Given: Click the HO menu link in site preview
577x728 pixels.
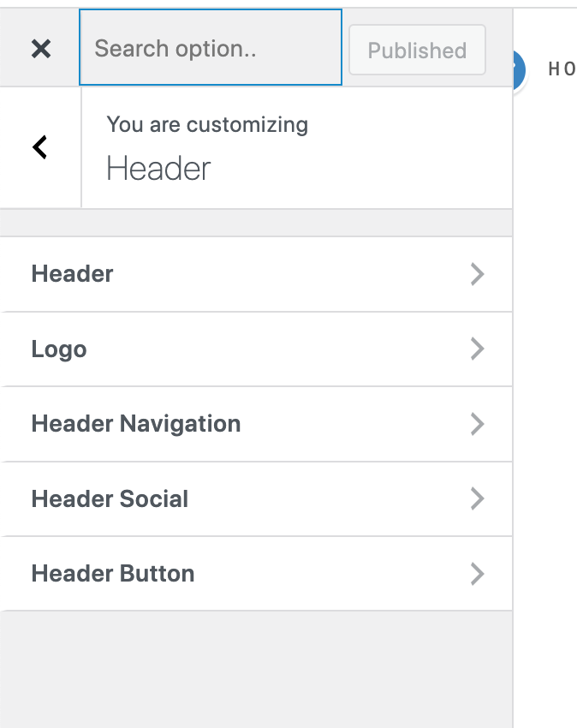Looking at the screenshot, I should [x=562, y=69].
